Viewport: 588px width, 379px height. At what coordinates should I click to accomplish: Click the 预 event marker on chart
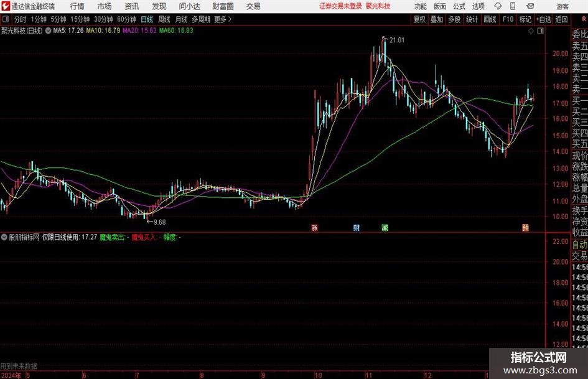point(525,227)
